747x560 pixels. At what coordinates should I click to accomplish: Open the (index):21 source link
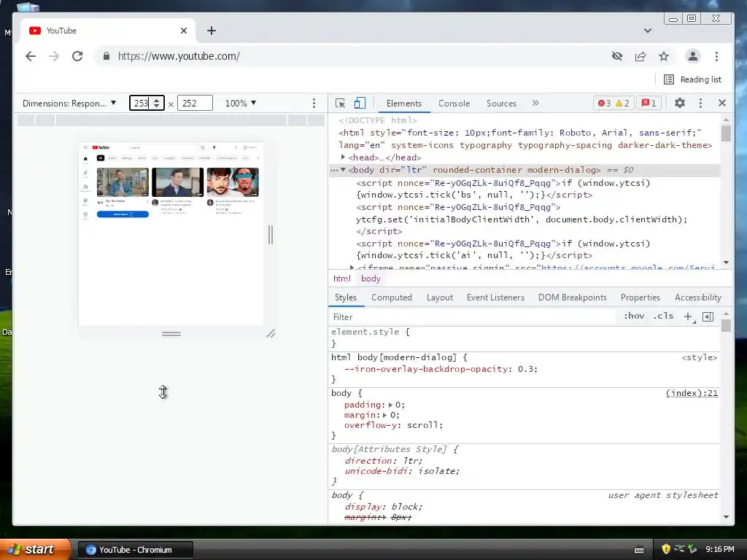tap(692, 393)
